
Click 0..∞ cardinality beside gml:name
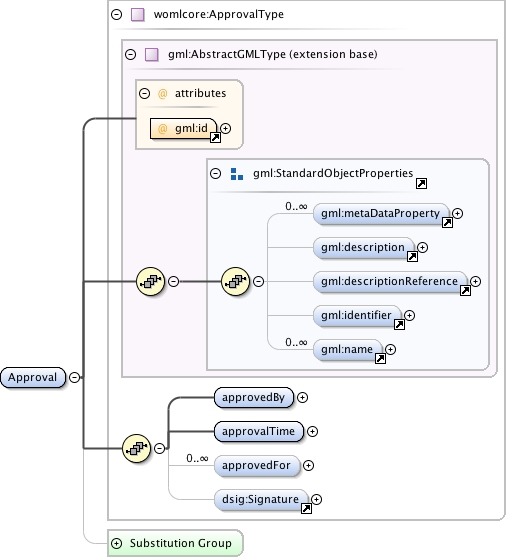click(x=296, y=342)
